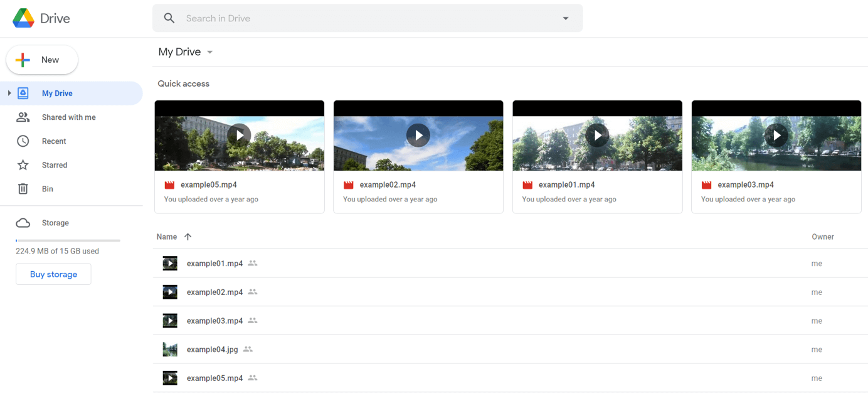Click the search magnifier icon
This screenshot has height=401, width=868.
pyautogui.click(x=169, y=18)
